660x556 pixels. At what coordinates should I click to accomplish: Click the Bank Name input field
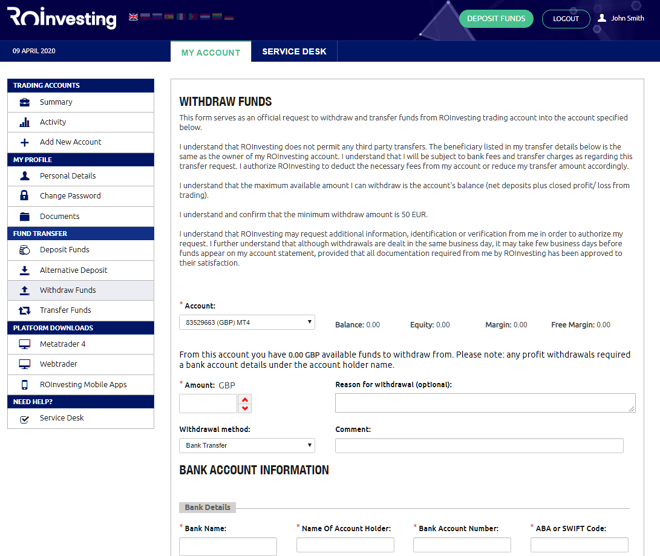pyautogui.click(x=228, y=546)
